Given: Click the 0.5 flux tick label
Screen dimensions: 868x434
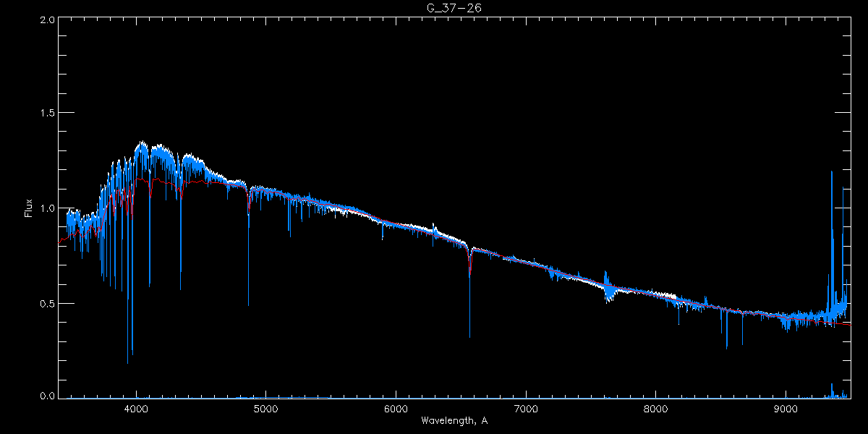Looking at the screenshot, I should click(47, 303).
